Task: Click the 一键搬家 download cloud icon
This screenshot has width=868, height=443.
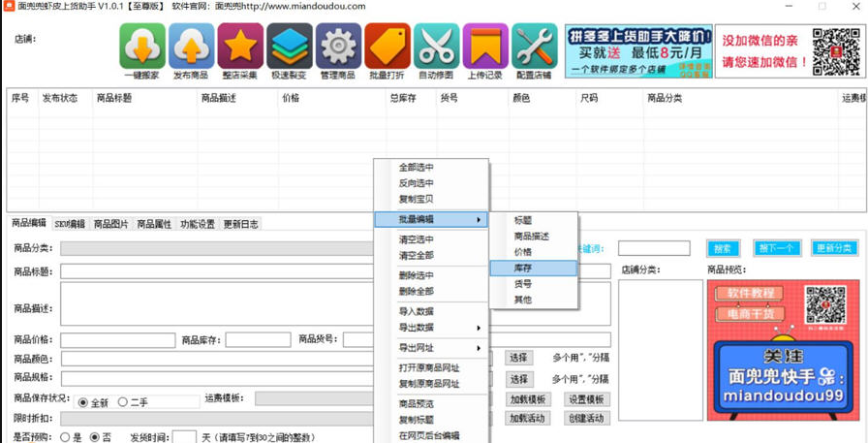Action: tap(142, 46)
